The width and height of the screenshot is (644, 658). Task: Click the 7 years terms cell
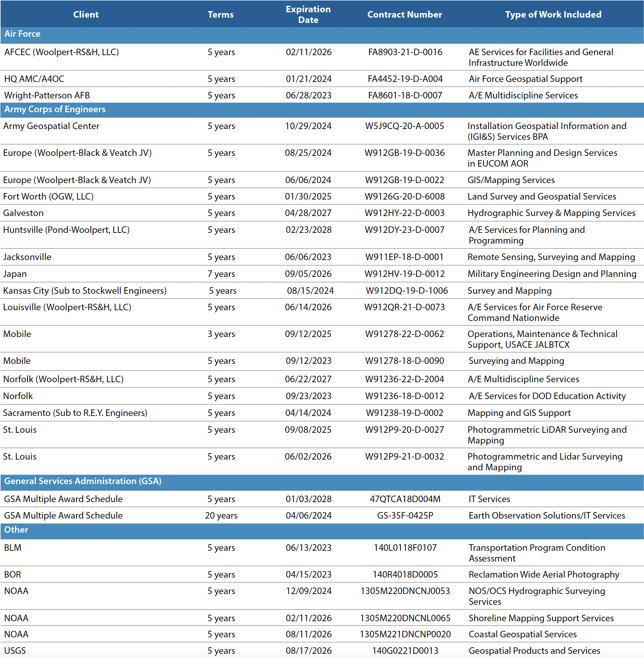(221, 274)
